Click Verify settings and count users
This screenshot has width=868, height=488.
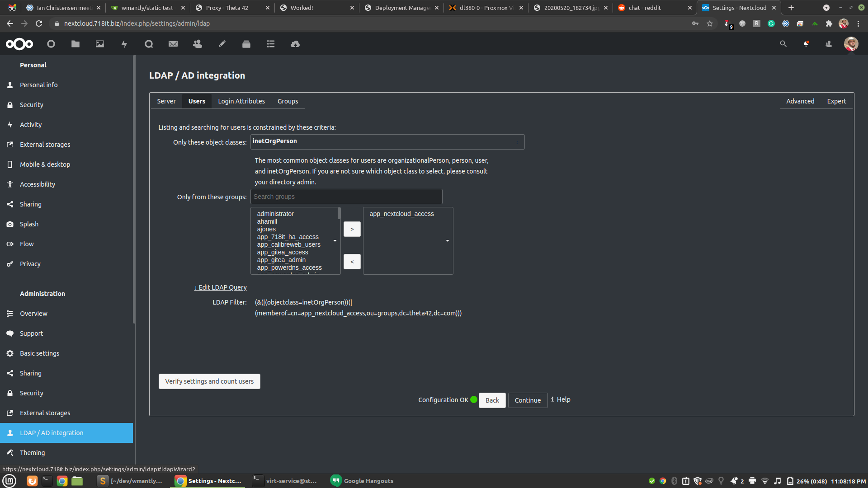pos(209,381)
